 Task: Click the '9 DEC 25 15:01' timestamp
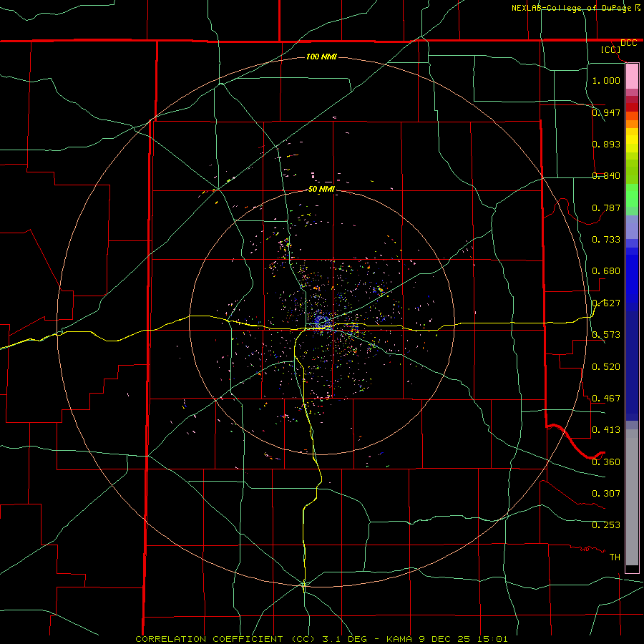pos(463,639)
